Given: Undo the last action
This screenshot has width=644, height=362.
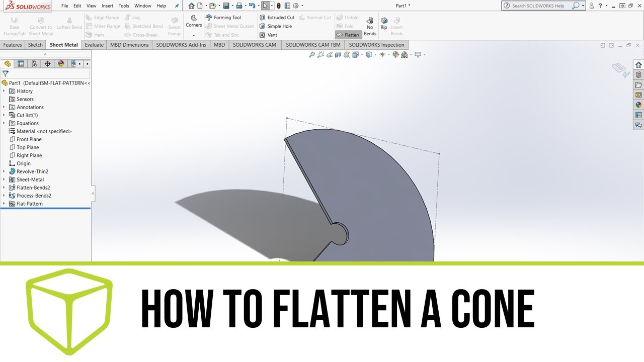Looking at the screenshot, I should [252, 6].
